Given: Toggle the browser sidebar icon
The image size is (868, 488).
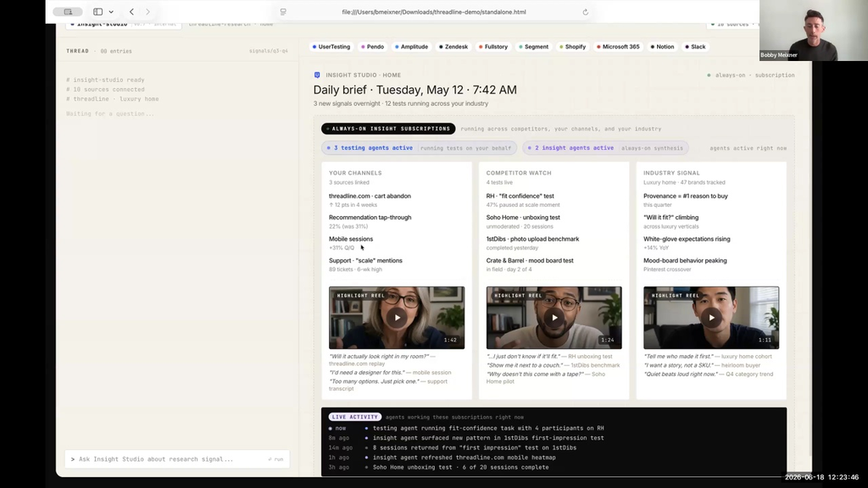Looking at the screenshot, I should 98,12.
